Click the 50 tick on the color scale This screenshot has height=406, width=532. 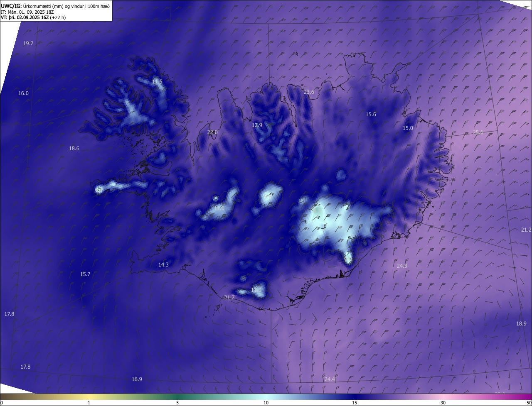click(529, 403)
